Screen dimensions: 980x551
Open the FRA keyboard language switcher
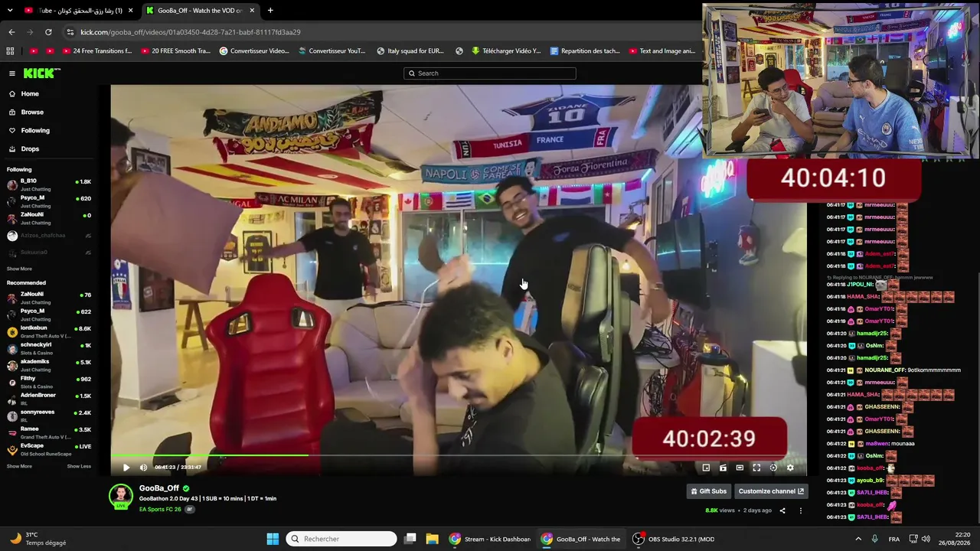[x=894, y=539]
